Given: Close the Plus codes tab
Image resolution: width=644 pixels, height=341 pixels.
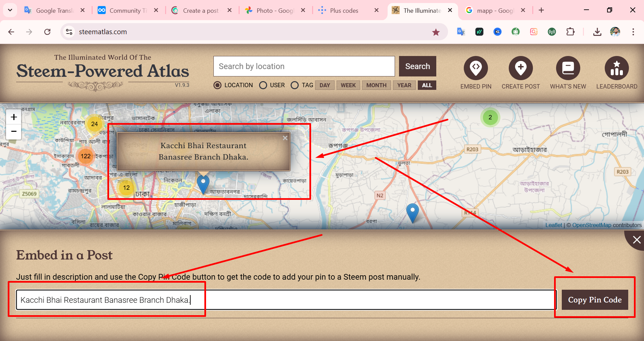Looking at the screenshot, I should (377, 10).
